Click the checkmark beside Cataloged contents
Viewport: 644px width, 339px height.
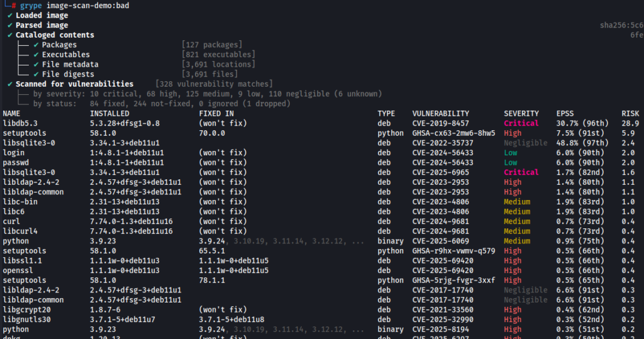coord(10,35)
